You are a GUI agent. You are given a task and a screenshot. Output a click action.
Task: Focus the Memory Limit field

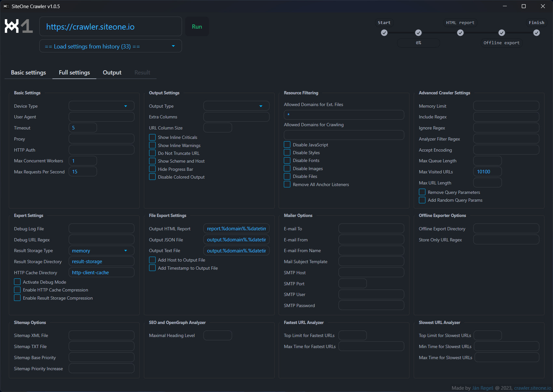pyautogui.click(x=506, y=106)
